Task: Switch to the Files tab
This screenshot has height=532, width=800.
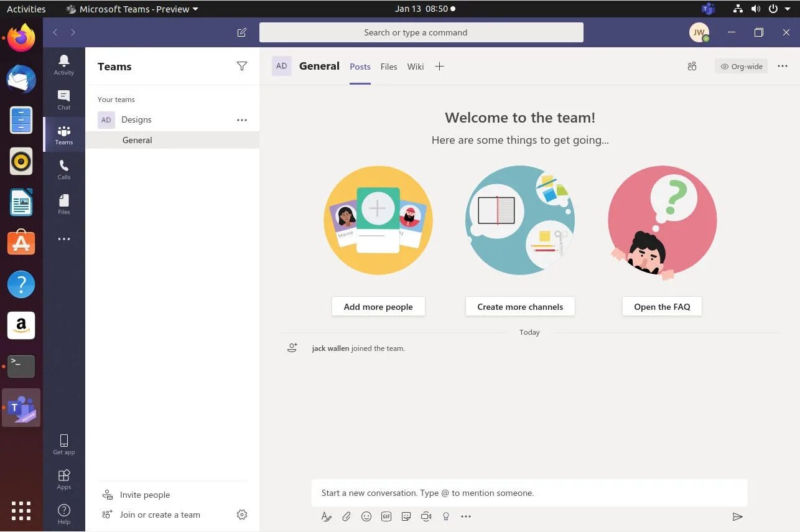Action: pos(389,67)
